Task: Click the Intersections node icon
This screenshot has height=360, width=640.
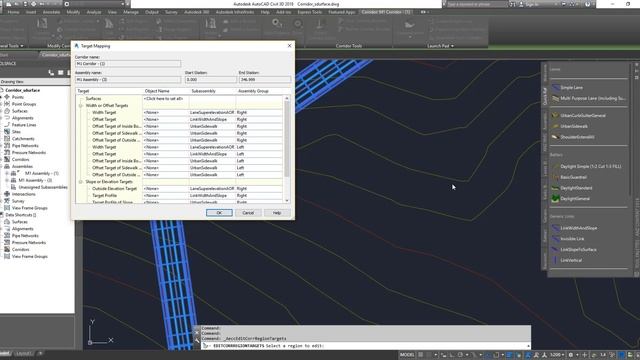Action: (x=7, y=194)
